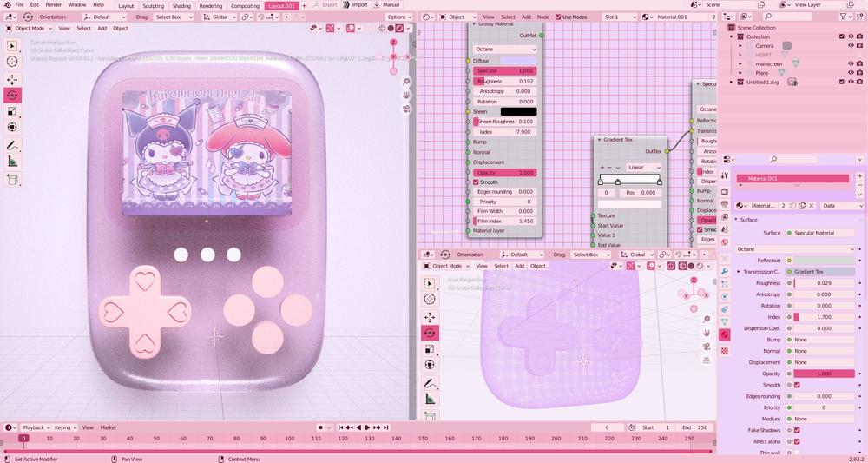The image size is (868, 463).
Task: Click the Import button in top bar
Action: [355, 5]
